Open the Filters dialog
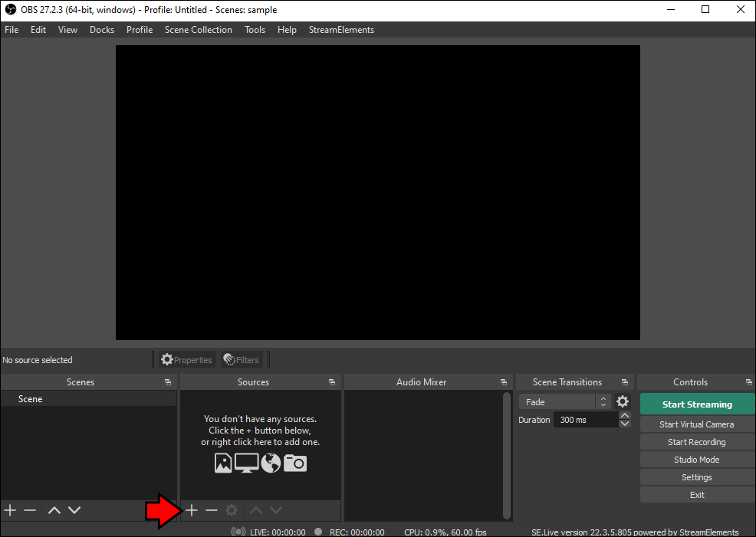Image resolution: width=756 pixels, height=537 pixels. (242, 359)
